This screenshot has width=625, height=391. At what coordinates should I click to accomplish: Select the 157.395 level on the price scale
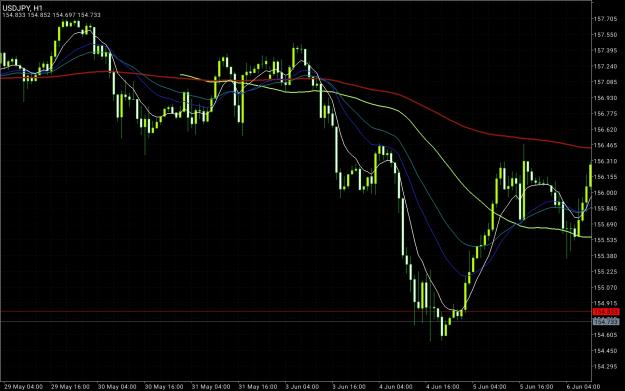(605, 51)
